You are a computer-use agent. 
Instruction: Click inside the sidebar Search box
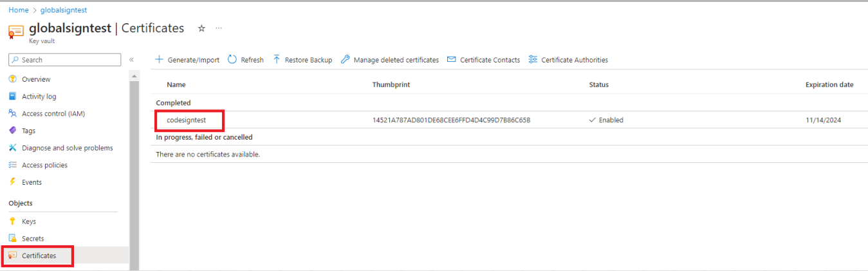[x=64, y=60]
